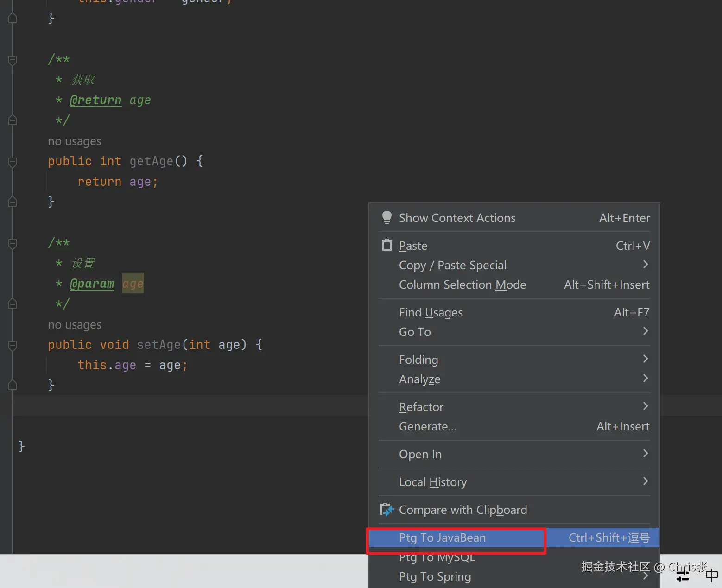Click the Ctrl+Shift+逗号 shortcut label
This screenshot has height=588, width=722.
tap(609, 537)
